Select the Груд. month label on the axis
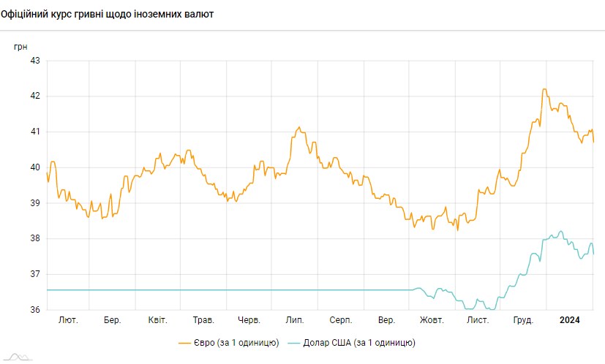Image resolution: width=605 pixels, height=364 pixels. [523, 320]
